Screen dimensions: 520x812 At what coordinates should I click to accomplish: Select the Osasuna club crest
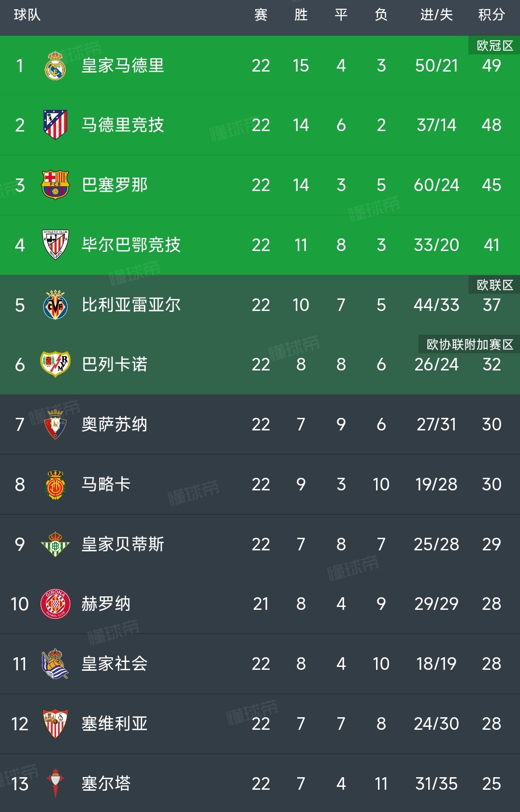pyautogui.click(x=55, y=424)
